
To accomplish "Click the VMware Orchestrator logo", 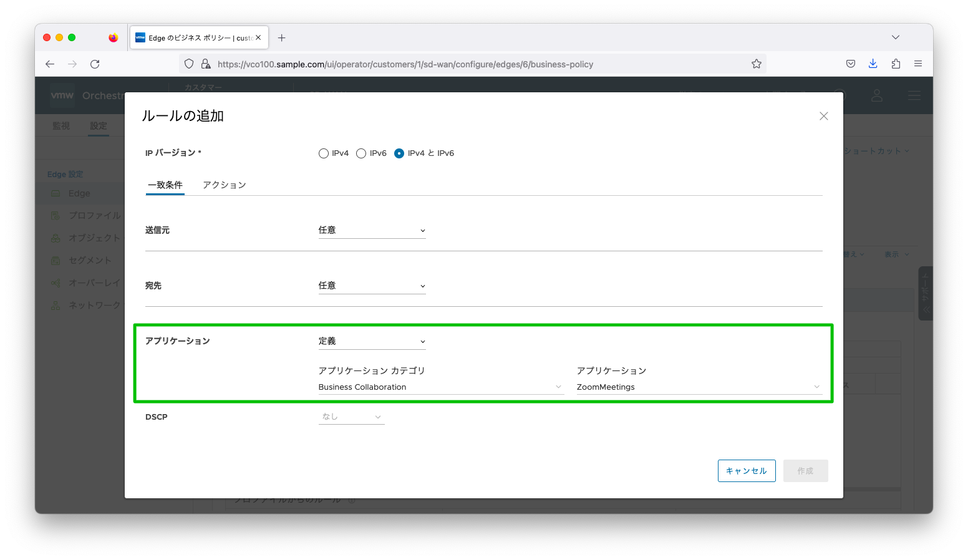I will pyautogui.click(x=62, y=95).
